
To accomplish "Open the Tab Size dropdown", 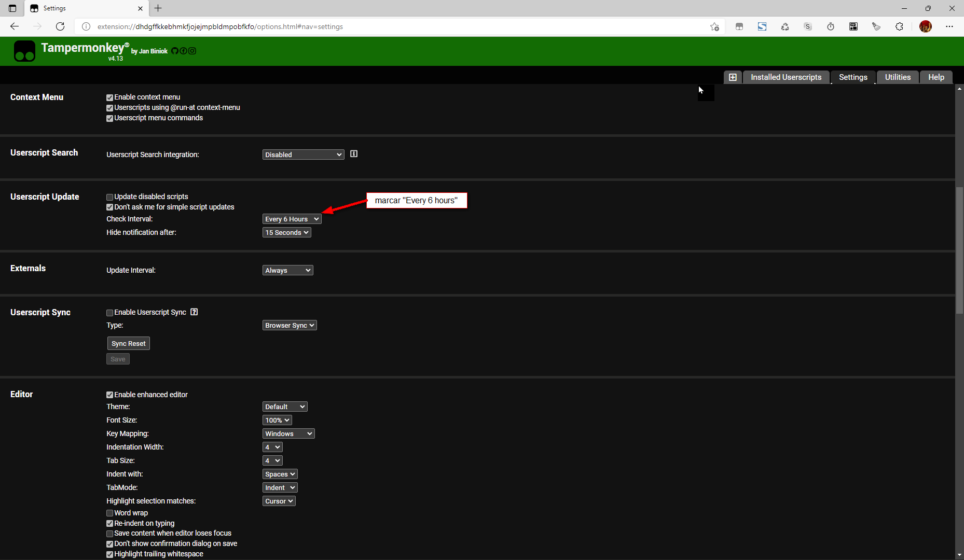I will 272,460.
